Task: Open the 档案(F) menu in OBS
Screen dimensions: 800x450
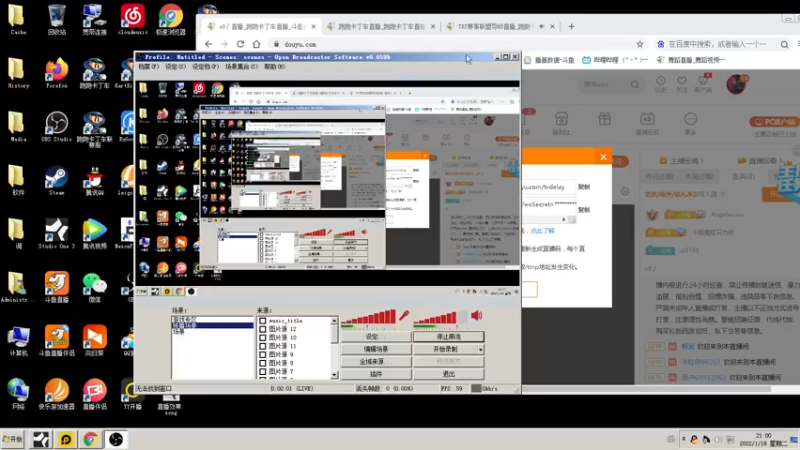Action: (x=148, y=67)
